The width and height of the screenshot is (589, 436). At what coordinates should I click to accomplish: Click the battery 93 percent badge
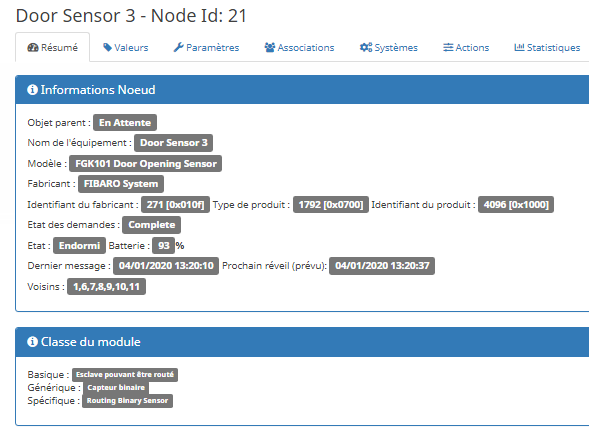pyautogui.click(x=163, y=246)
